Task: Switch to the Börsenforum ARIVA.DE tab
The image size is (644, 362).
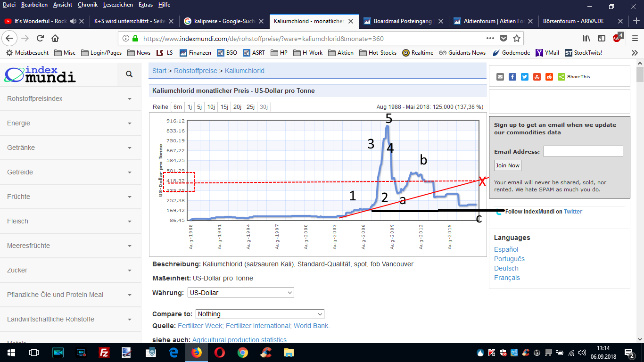Action: tap(582, 21)
